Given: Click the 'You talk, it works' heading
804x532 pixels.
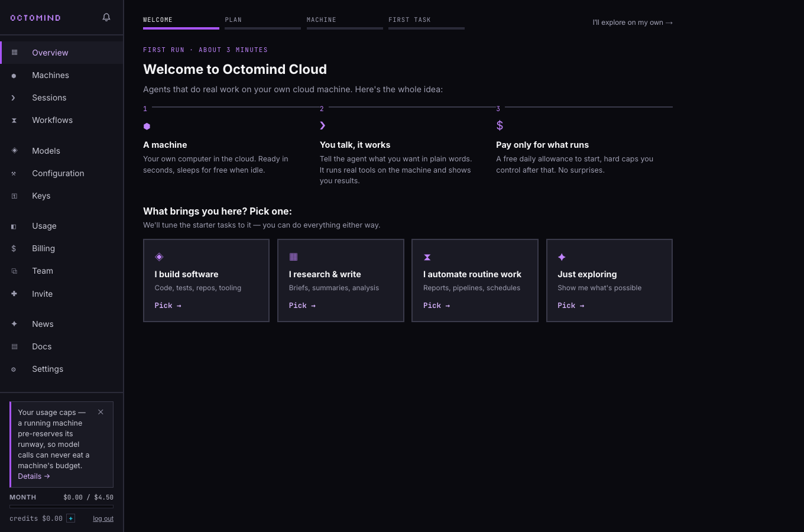Looking at the screenshot, I should pyautogui.click(x=355, y=145).
